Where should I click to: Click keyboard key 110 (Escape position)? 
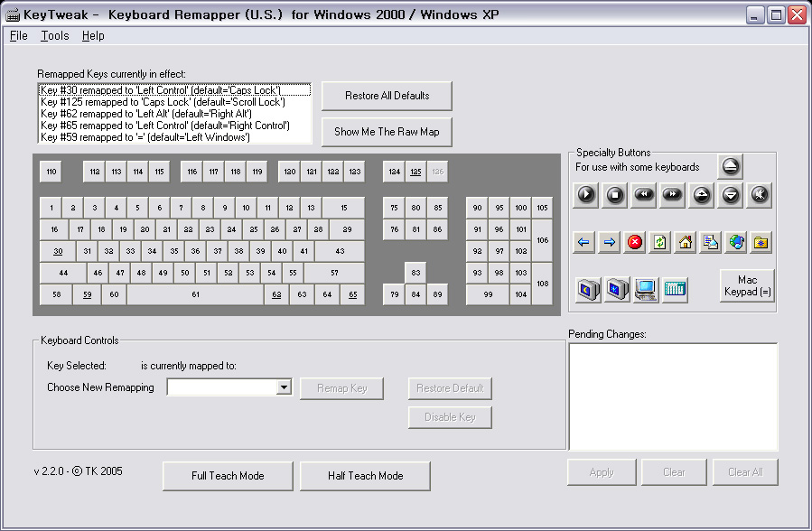click(51, 172)
